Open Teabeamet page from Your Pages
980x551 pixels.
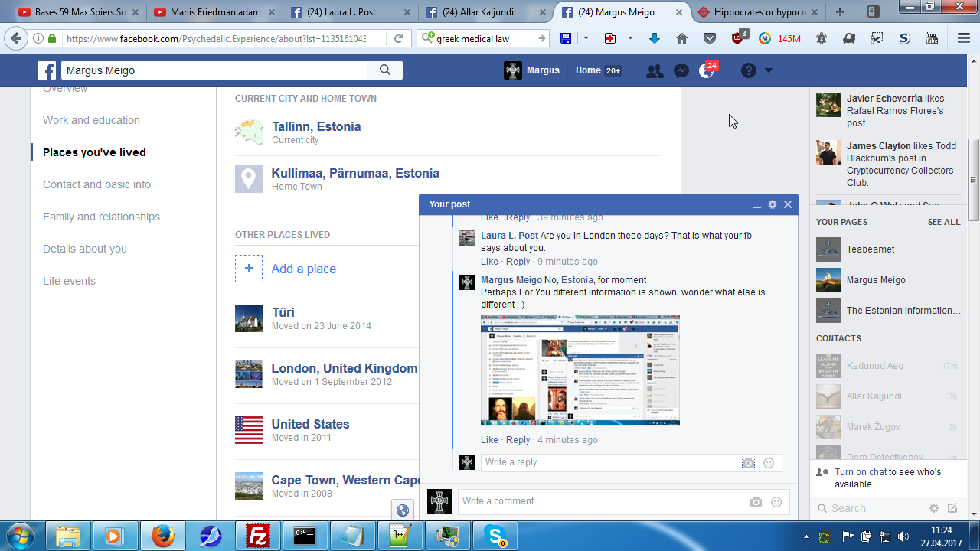(871, 249)
